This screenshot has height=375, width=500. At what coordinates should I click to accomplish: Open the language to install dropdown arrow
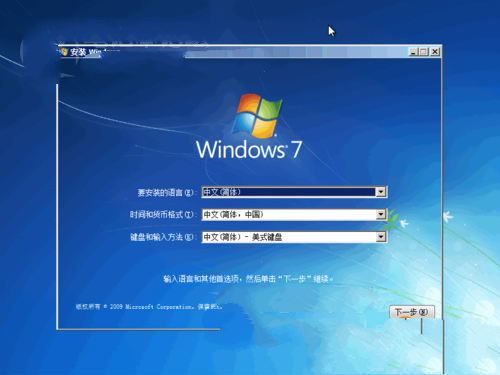(381, 192)
